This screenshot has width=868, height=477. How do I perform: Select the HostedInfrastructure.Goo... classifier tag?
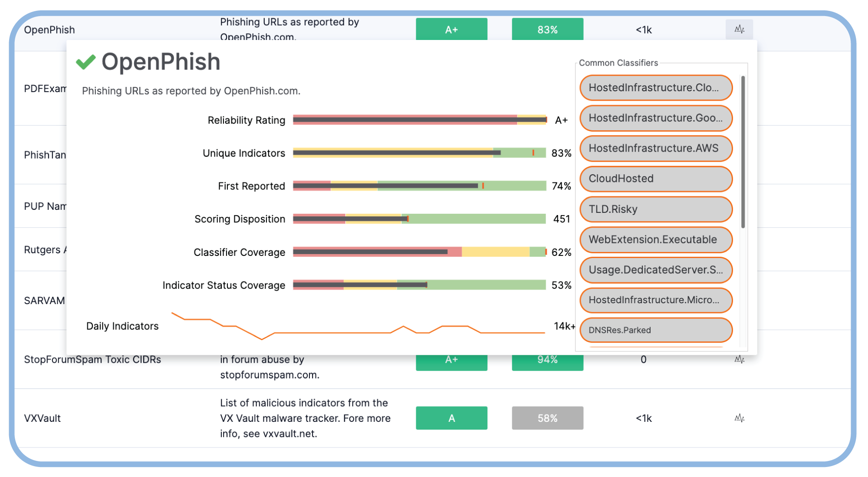point(656,117)
